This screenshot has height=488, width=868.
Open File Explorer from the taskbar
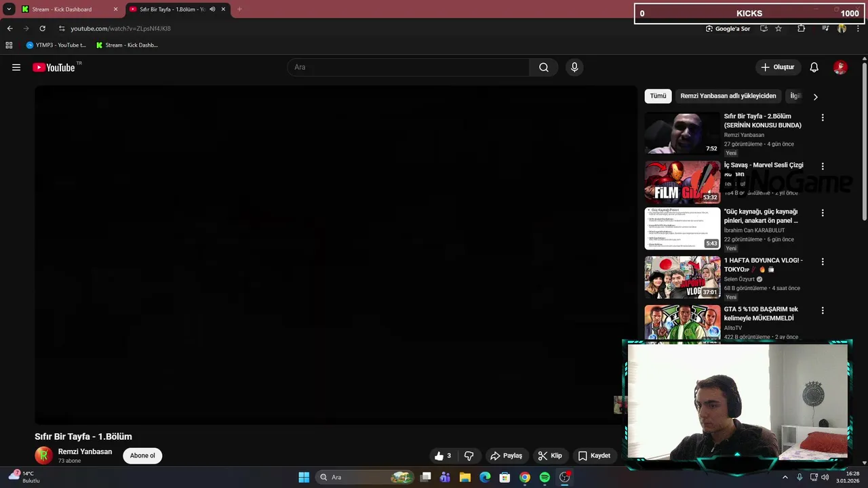coord(465,477)
